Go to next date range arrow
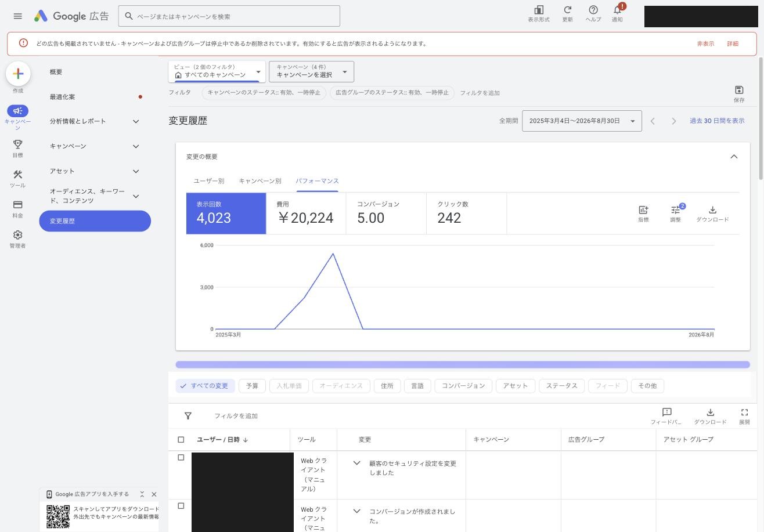 coord(673,121)
